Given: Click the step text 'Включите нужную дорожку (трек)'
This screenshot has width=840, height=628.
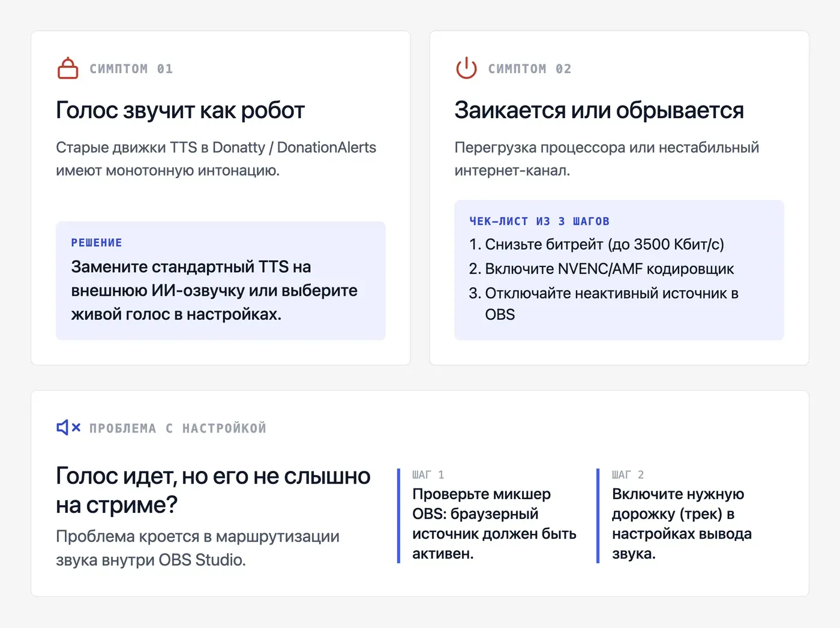Looking at the screenshot, I should point(682,524).
